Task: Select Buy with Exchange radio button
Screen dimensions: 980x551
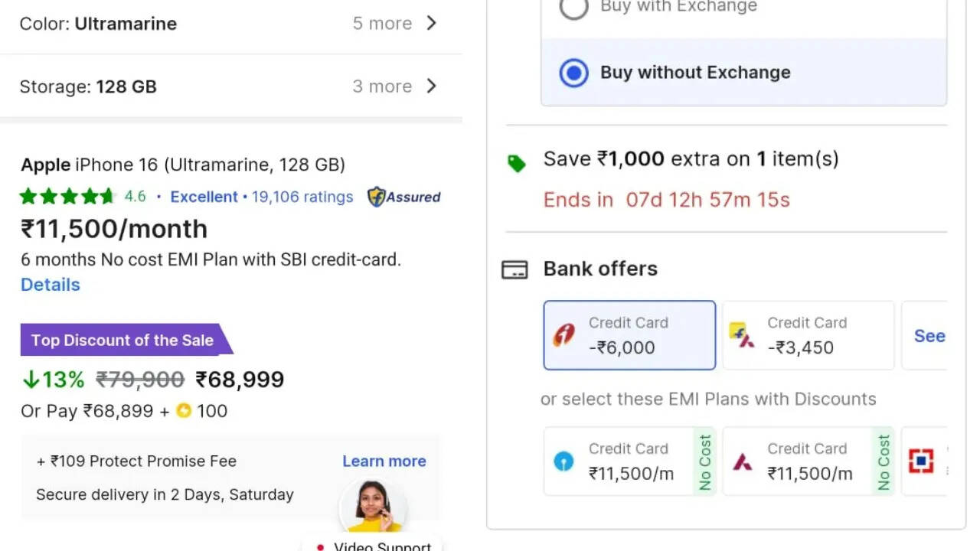Action: coord(574,8)
